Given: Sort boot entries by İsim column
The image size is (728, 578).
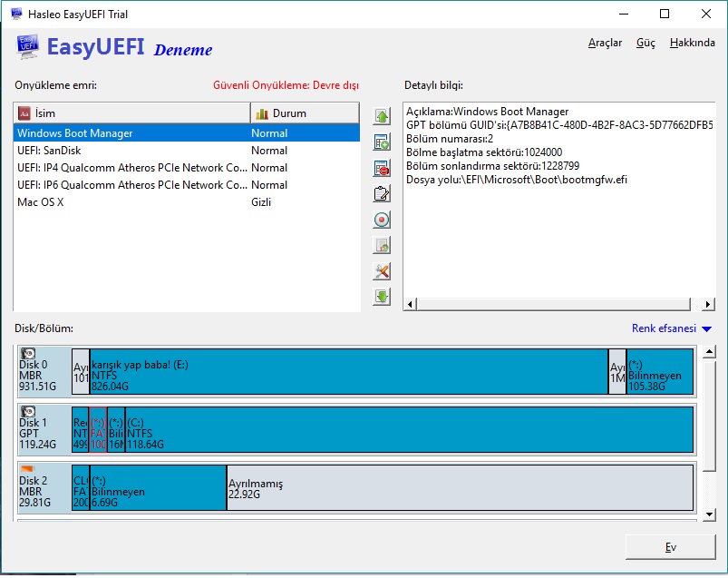Looking at the screenshot, I should click(x=131, y=113).
